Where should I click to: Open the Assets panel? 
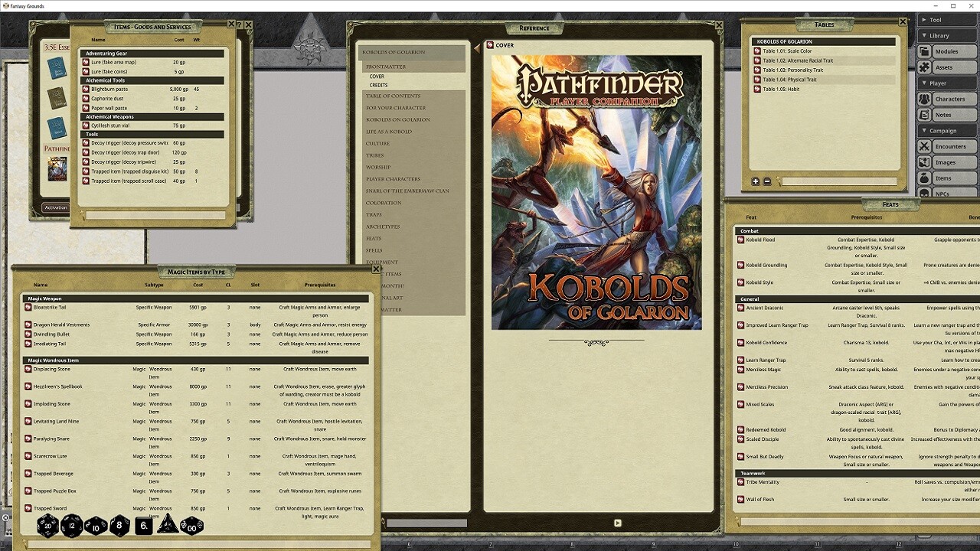946,67
